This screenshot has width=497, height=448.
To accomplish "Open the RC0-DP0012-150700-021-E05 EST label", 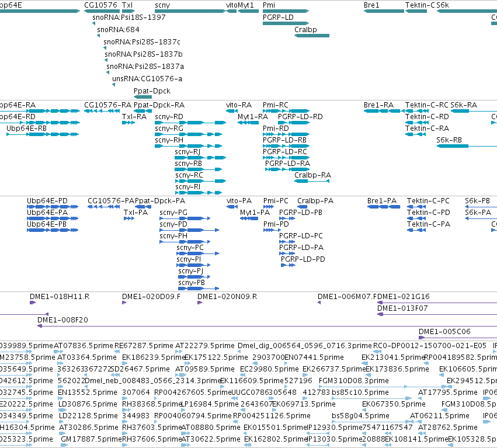I will click(x=430, y=346).
